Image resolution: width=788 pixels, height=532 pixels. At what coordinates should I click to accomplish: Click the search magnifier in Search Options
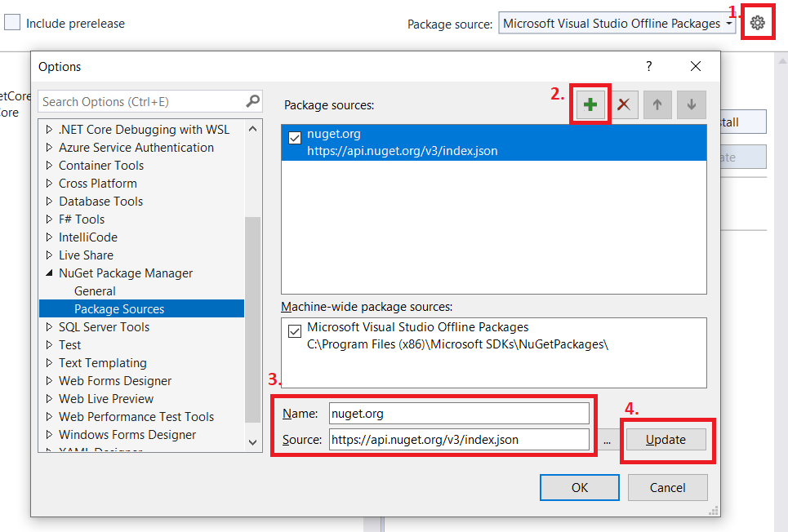[x=253, y=101]
